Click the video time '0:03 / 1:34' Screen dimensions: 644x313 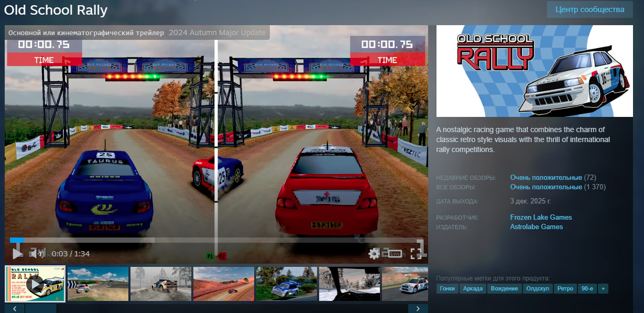[71, 254]
